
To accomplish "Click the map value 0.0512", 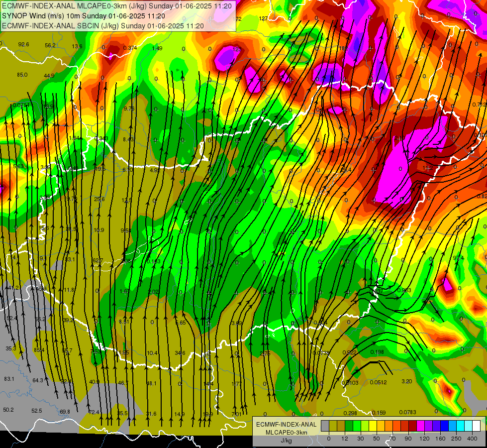I will point(378,382).
